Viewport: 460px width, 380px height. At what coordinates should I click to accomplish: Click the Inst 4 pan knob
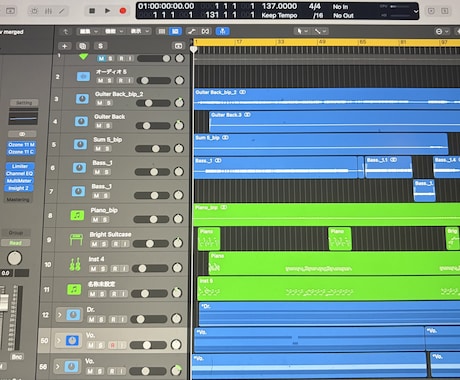177,268
